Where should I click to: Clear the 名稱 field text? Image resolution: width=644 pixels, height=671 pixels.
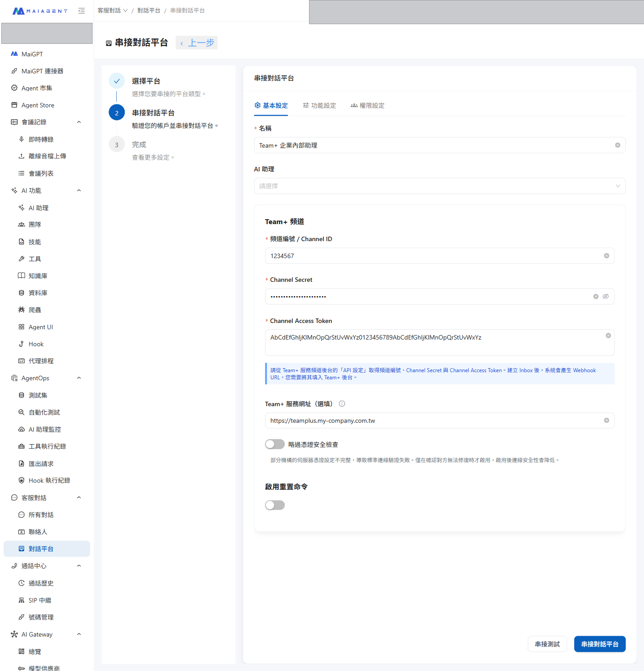tap(618, 145)
